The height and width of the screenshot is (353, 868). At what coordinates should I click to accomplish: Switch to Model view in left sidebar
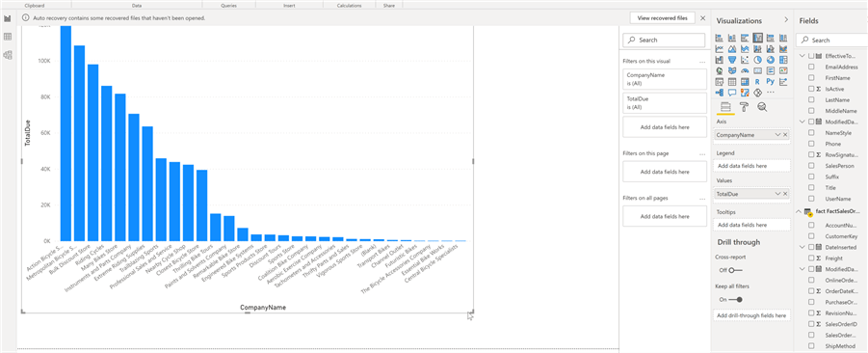coord(8,55)
